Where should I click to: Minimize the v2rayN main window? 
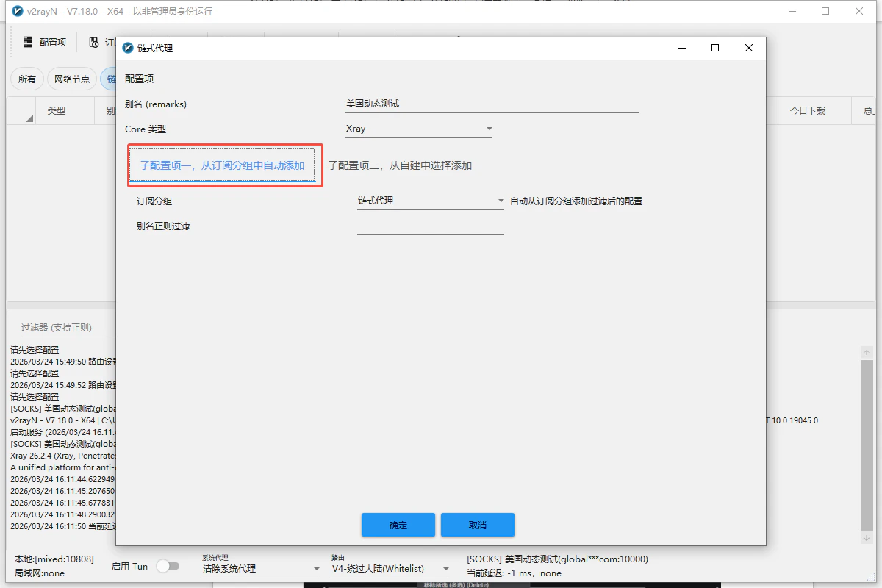click(792, 11)
